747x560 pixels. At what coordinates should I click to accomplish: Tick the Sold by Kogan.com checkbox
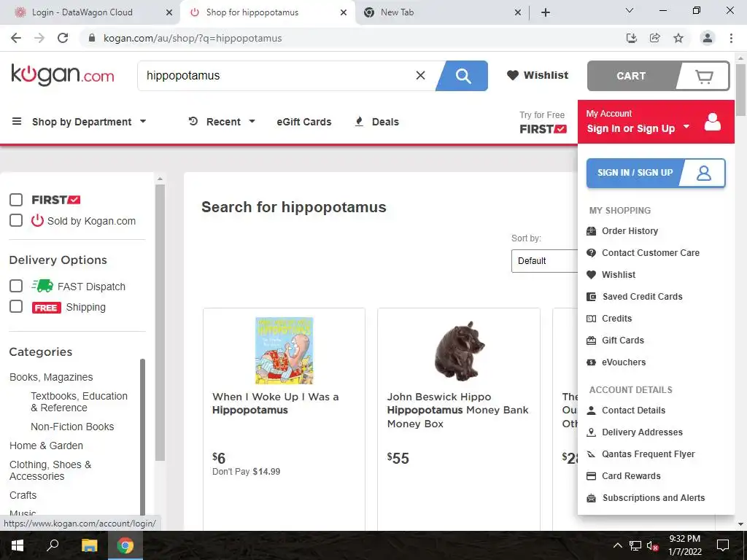[16, 220]
